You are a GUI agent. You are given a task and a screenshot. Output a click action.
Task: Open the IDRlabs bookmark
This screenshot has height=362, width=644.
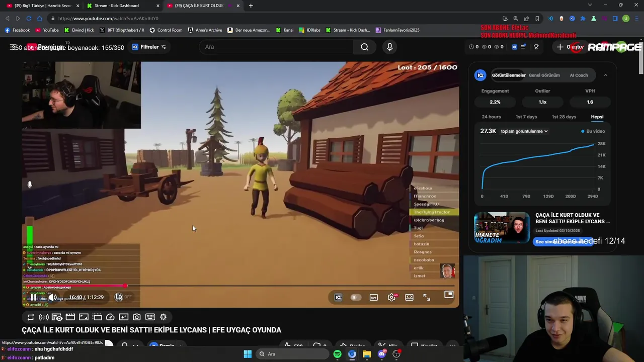click(309, 30)
